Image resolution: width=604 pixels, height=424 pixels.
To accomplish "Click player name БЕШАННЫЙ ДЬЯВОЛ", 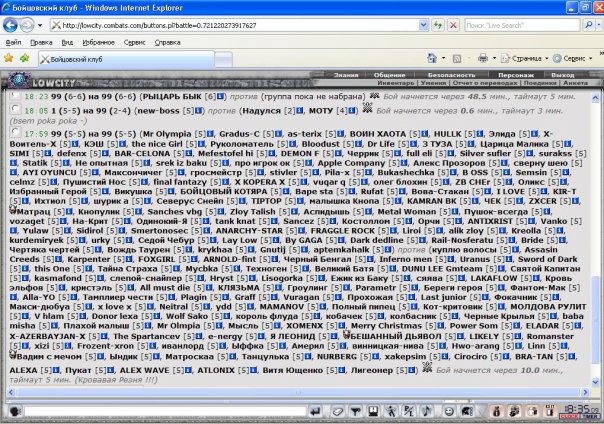I will 396,337.
